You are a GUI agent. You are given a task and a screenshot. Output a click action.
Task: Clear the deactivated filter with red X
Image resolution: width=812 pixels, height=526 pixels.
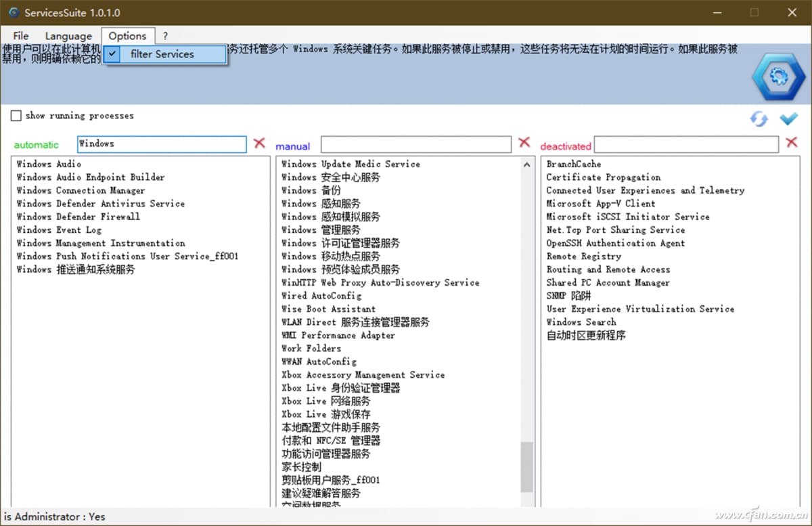point(791,143)
